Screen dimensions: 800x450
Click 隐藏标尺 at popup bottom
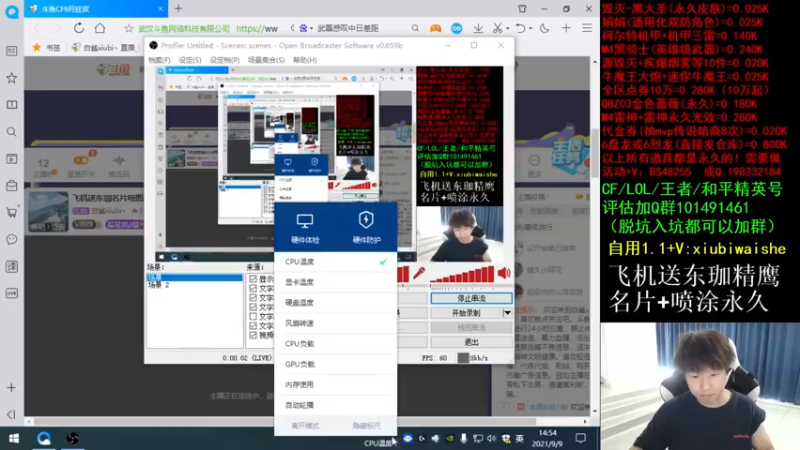tap(366, 426)
